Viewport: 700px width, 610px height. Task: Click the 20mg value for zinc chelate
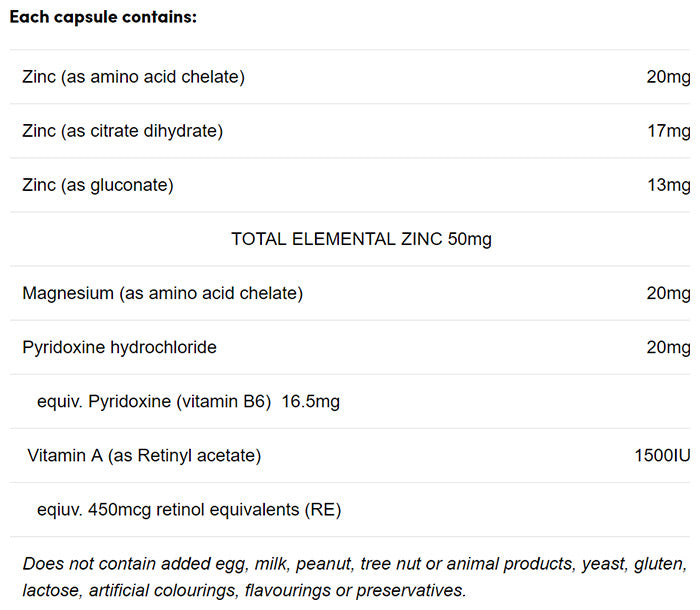point(668,77)
